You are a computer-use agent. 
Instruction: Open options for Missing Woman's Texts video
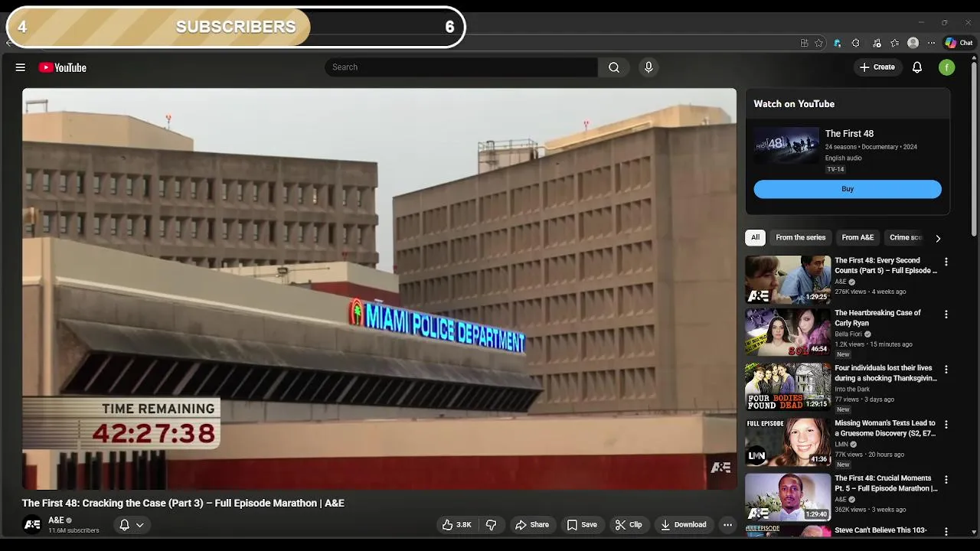[x=946, y=425]
